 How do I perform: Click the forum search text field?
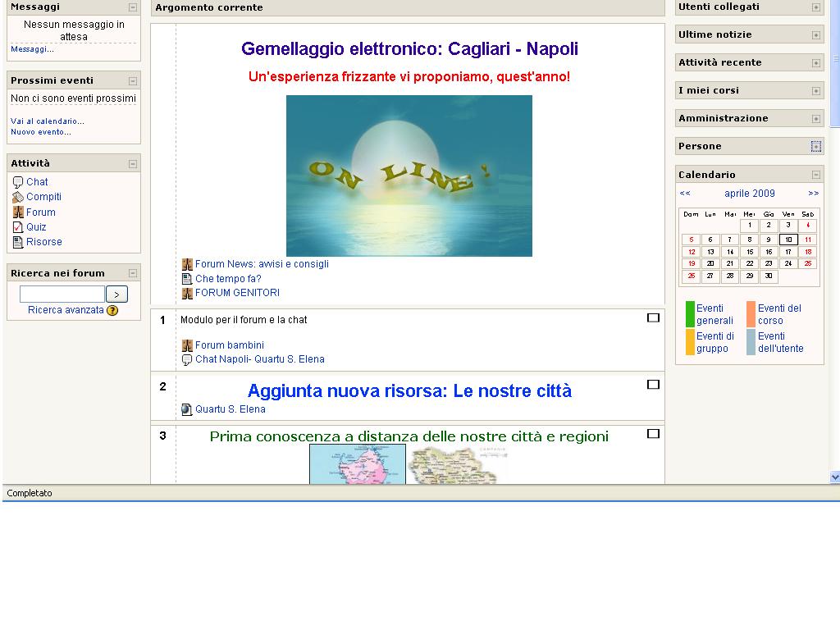pyautogui.click(x=62, y=294)
